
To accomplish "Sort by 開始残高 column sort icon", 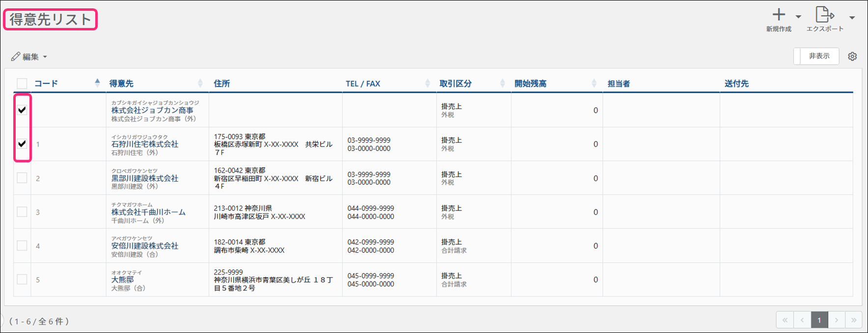I will coord(594,83).
